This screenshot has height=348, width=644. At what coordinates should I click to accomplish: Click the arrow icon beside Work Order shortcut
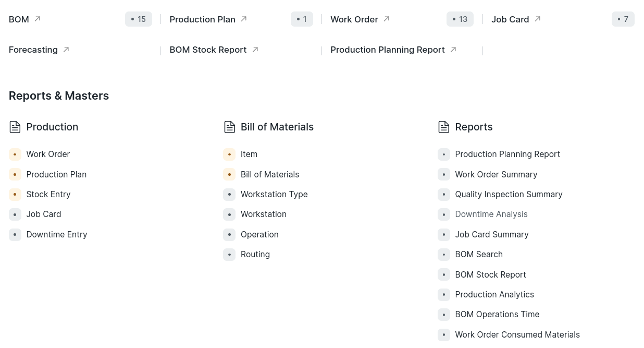click(x=387, y=19)
